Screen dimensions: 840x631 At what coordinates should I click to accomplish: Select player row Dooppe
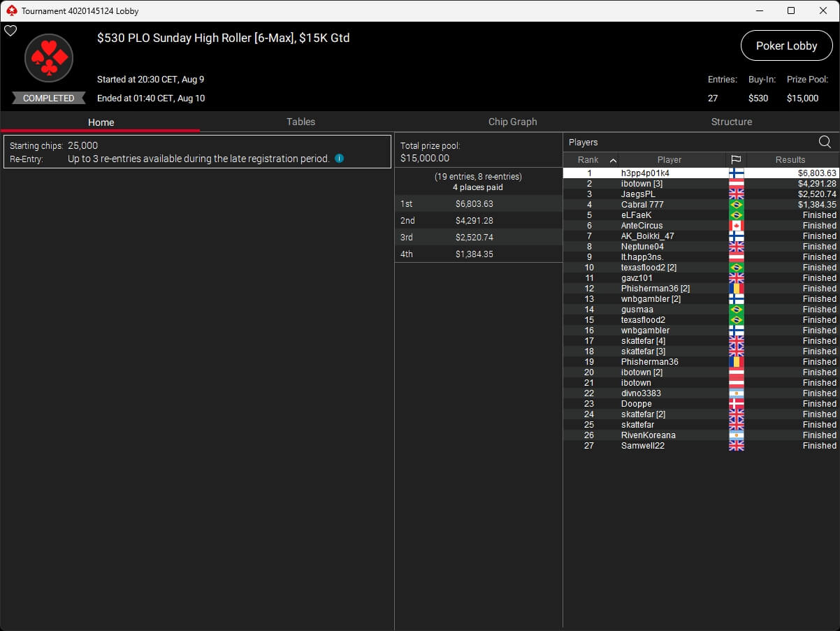click(x=701, y=404)
